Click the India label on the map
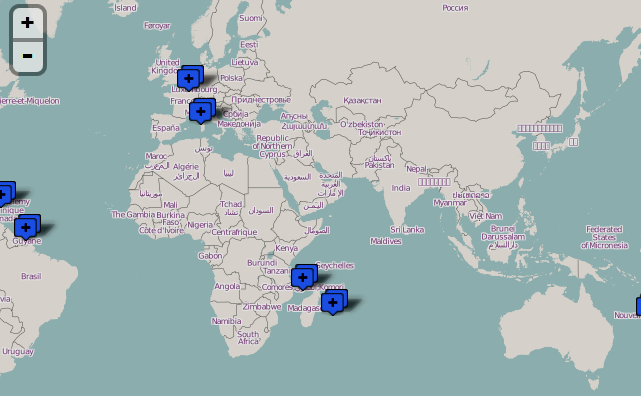 (x=401, y=188)
